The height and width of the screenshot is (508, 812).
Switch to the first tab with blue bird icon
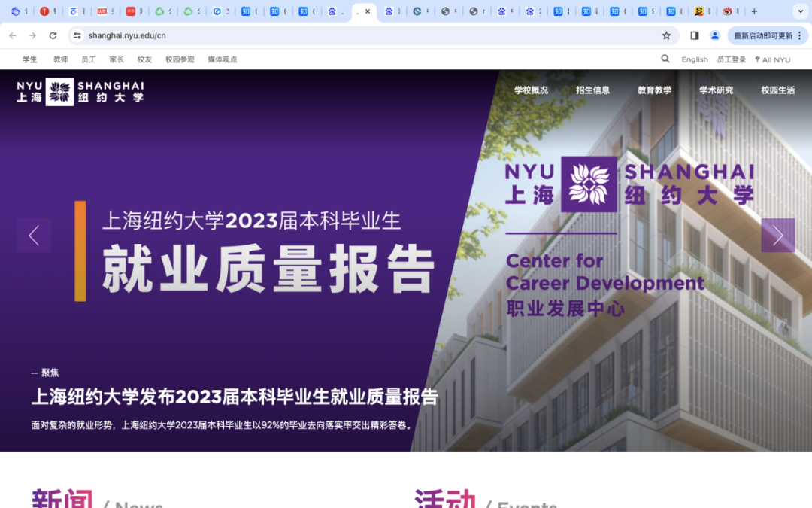tap(20, 11)
